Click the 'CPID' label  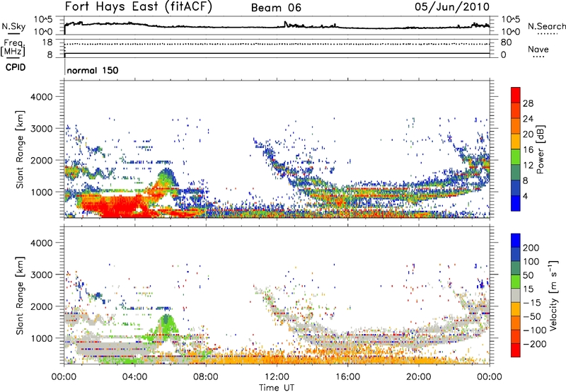(x=16, y=67)
